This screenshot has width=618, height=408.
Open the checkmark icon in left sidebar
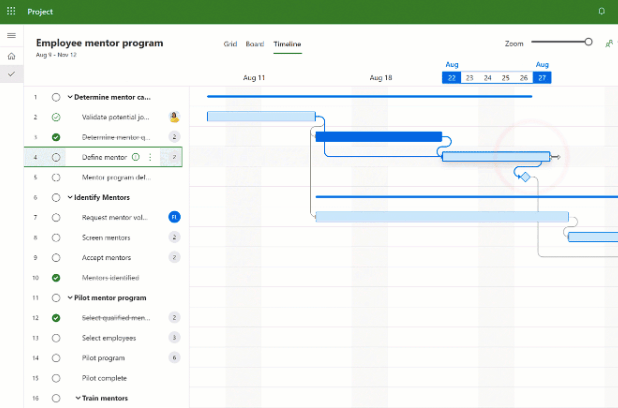click(x=11, y=75)
